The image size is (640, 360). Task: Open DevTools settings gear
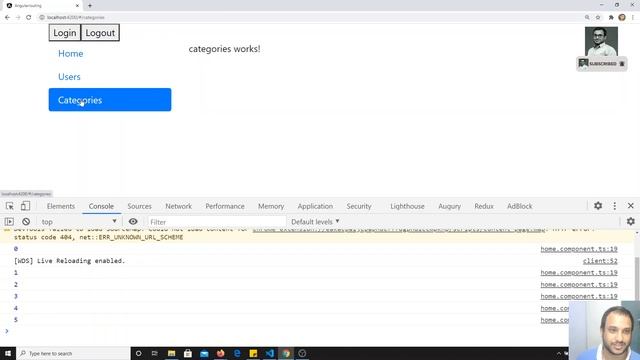tap(598, 206)
